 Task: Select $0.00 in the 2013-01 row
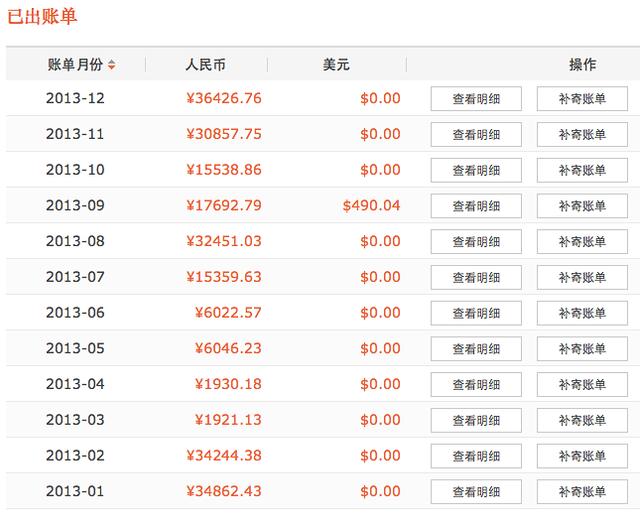(x=380, y=492)
